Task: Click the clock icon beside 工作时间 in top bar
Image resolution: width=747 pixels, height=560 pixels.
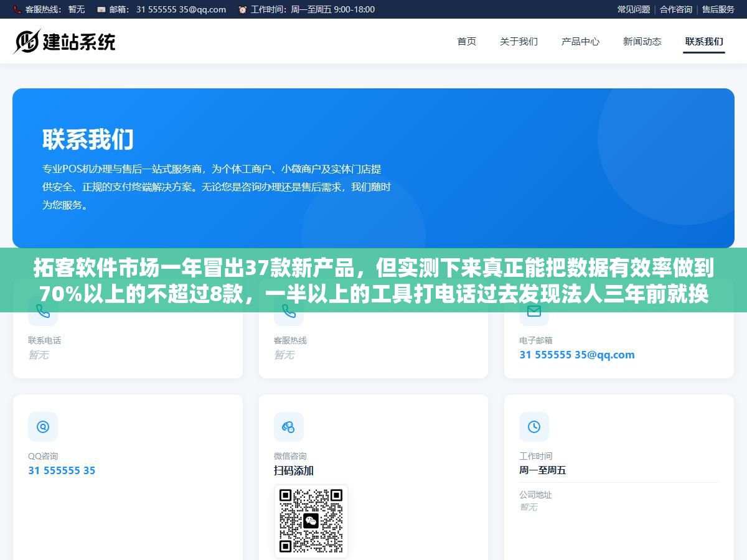Action: pyautogui.click(x=242, y=9)
